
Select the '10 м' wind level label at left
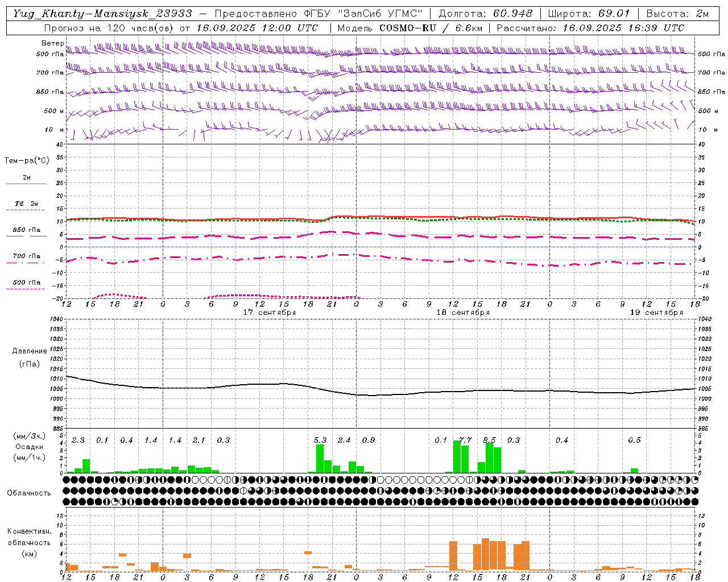coord(55,130)
